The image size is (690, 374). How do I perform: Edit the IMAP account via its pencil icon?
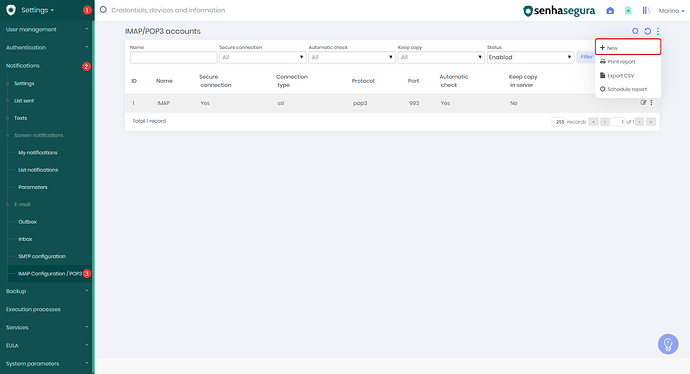point(643,103)
